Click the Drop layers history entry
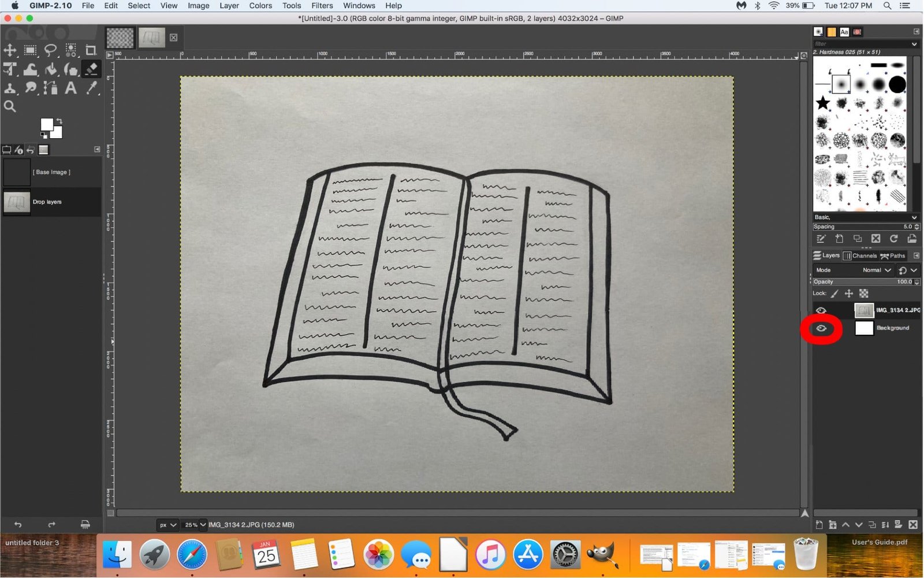The image size is (924, 578). pos(47,202)
